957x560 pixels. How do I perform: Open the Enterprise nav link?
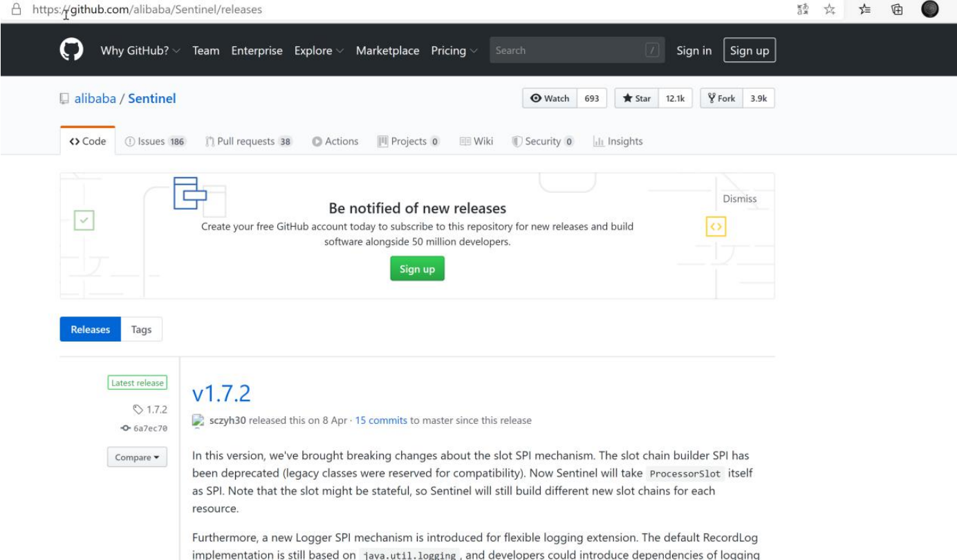[x=257, y=50]
